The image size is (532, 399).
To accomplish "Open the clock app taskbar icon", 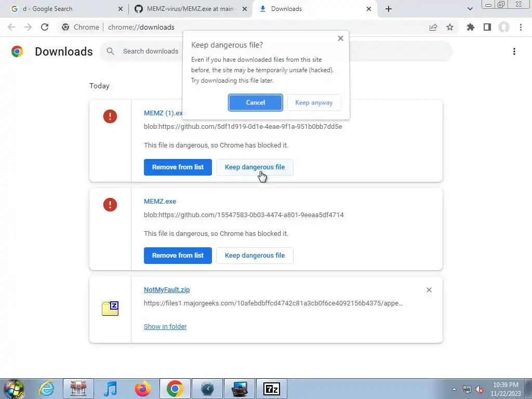I will pos(207,389).
